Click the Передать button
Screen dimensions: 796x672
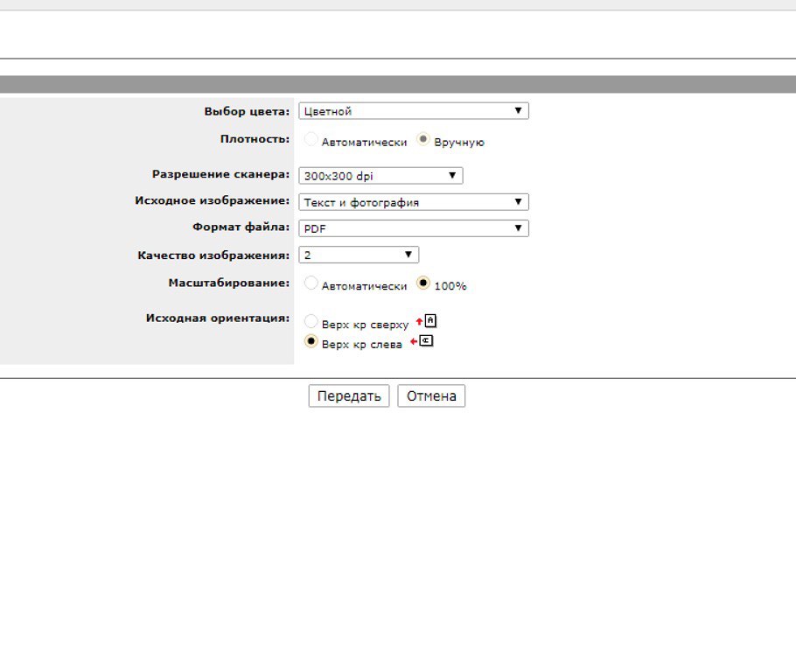349,395
